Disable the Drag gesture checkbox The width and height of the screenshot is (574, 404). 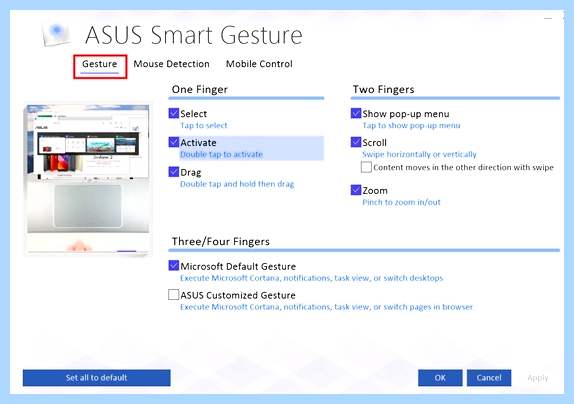[x=174, y=172]
